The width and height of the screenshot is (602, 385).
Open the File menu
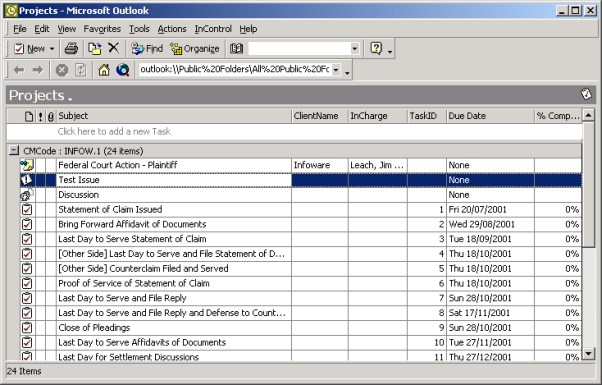pos(20,29)
